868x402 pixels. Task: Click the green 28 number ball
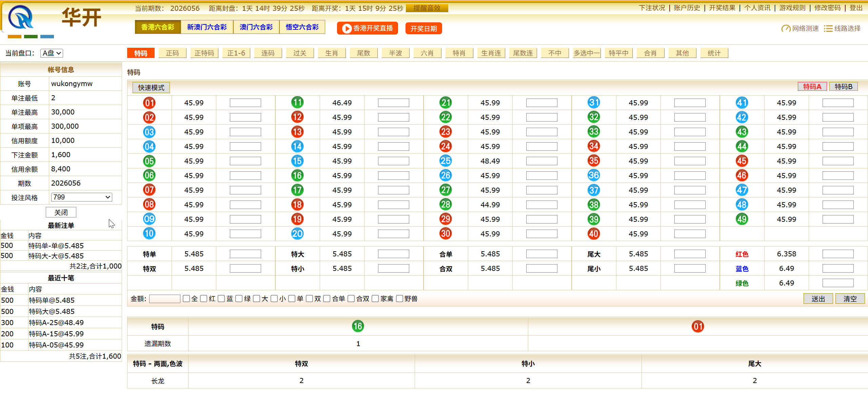(446, 205)
